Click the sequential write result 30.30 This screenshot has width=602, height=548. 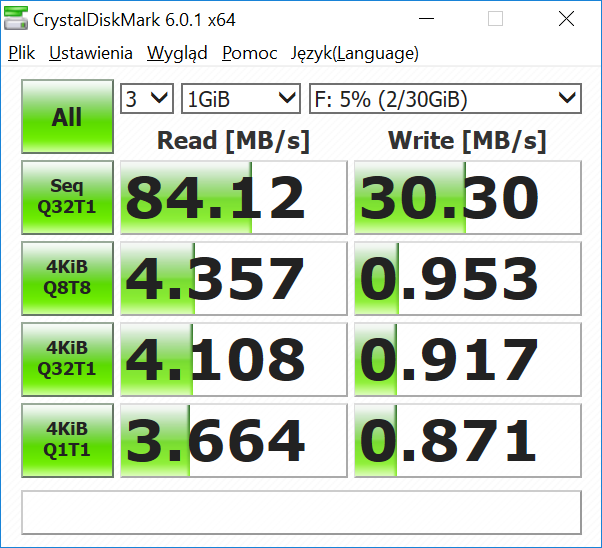[467, 197]
